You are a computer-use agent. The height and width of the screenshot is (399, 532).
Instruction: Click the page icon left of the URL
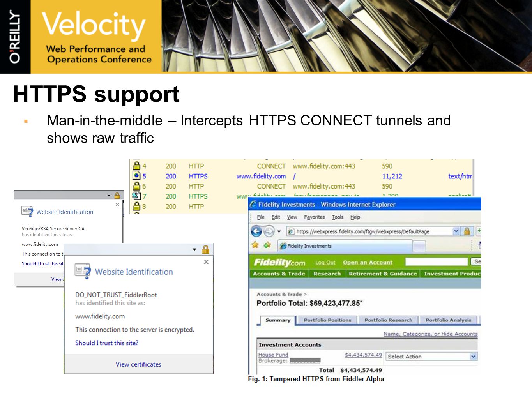tap(291, 231)
